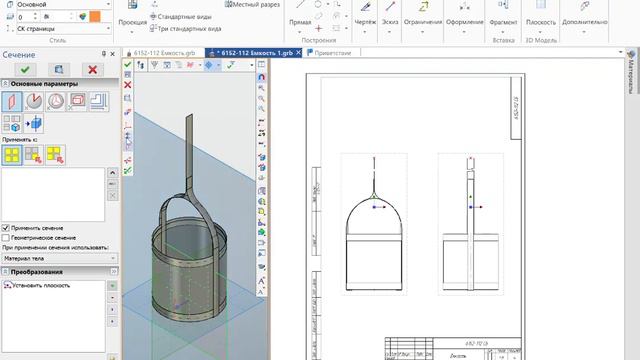Click the preview button in Сечение panel
Screen dimensions: 640x360
[x=59, y=70]
